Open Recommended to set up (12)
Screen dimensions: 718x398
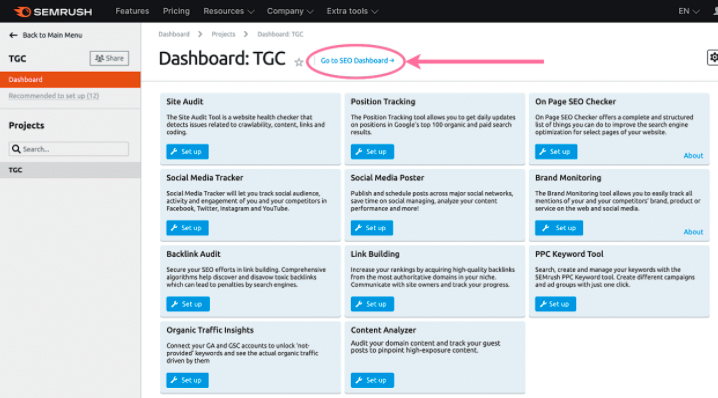tap(54, 96)
